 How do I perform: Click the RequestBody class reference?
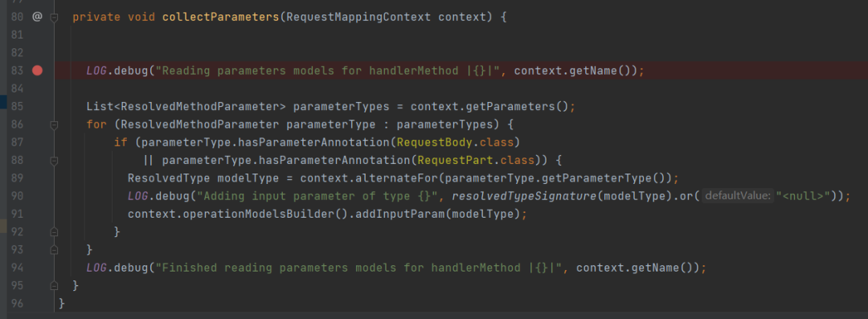tap(448, 142)
